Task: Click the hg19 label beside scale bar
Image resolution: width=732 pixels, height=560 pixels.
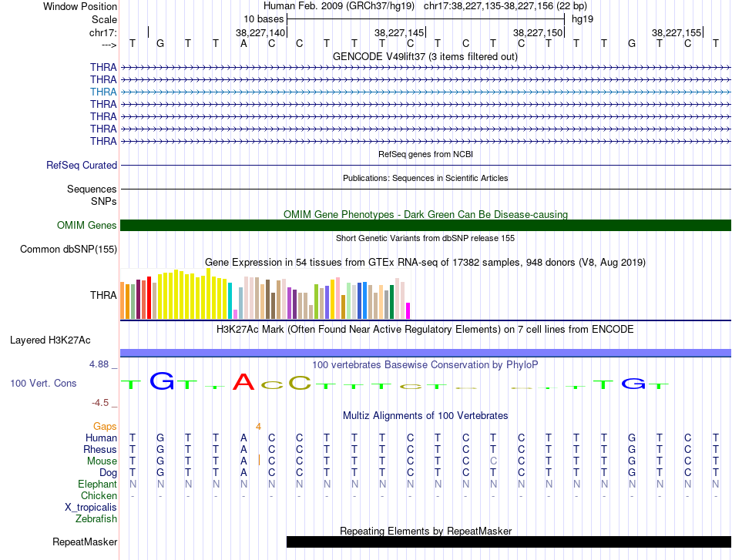Action: tap(583, 19)
